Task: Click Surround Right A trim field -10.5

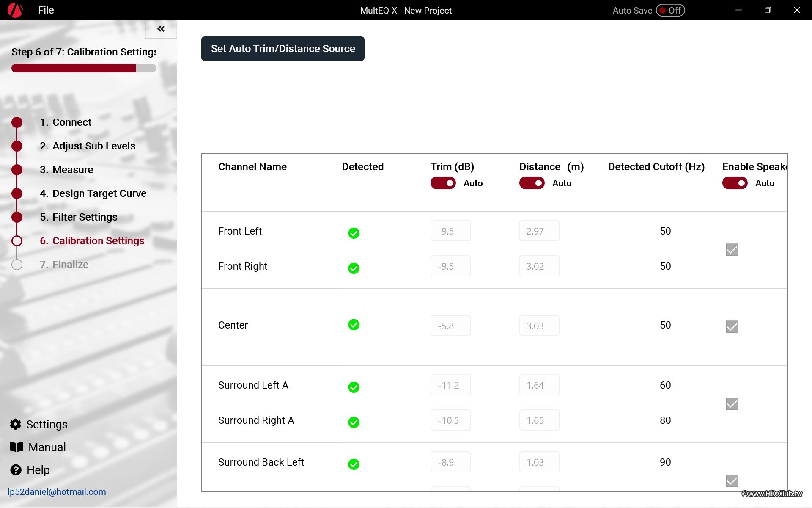Action: (450, 420)
